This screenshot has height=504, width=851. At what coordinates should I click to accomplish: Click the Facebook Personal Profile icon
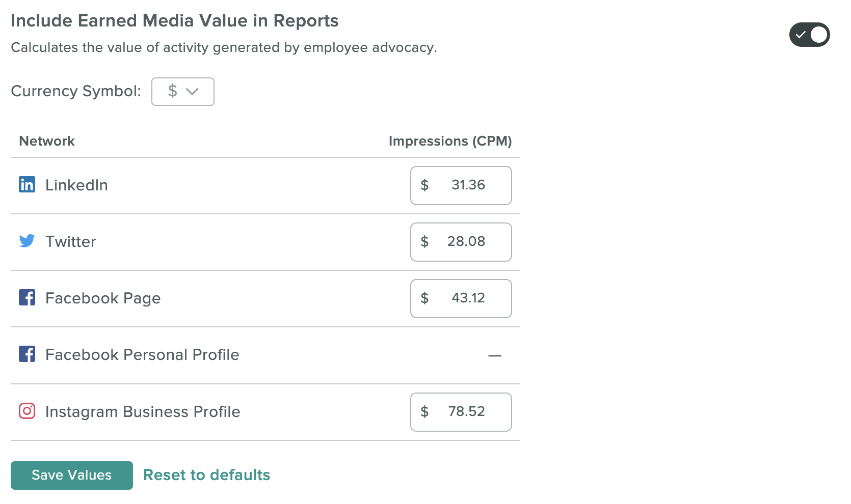27,354
